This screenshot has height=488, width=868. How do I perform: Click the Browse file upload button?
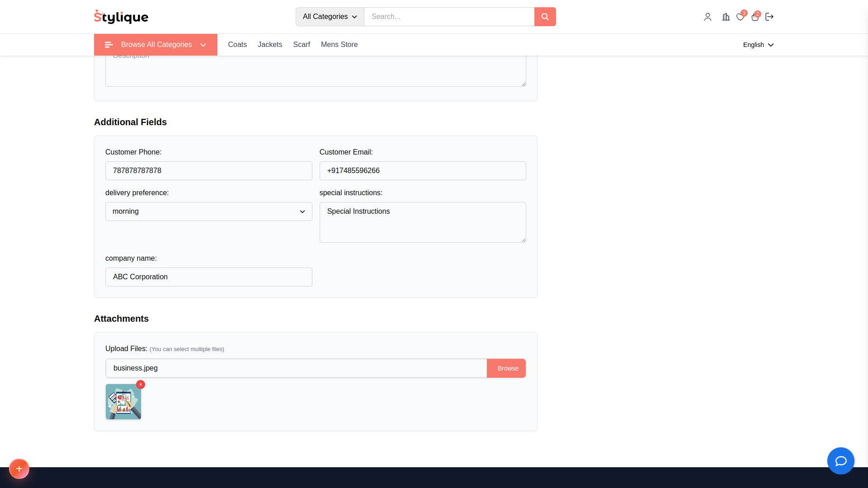(x=506, y=368)
